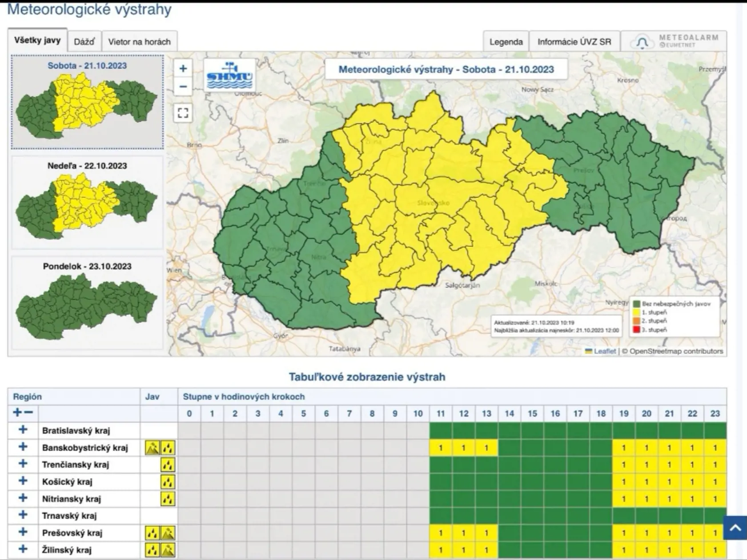Screen dimensions: 747x560
Task: Select the Nedeľa 22.10.2023 map thumbnail
Action: click(87, 202)
